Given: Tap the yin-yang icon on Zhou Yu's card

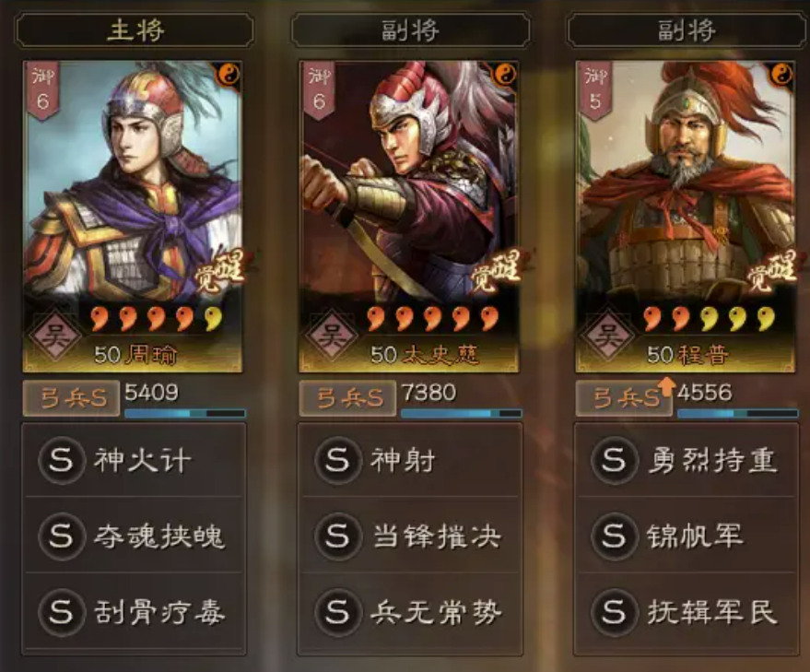Looking at the screenshot, I should tap(228, 75).
